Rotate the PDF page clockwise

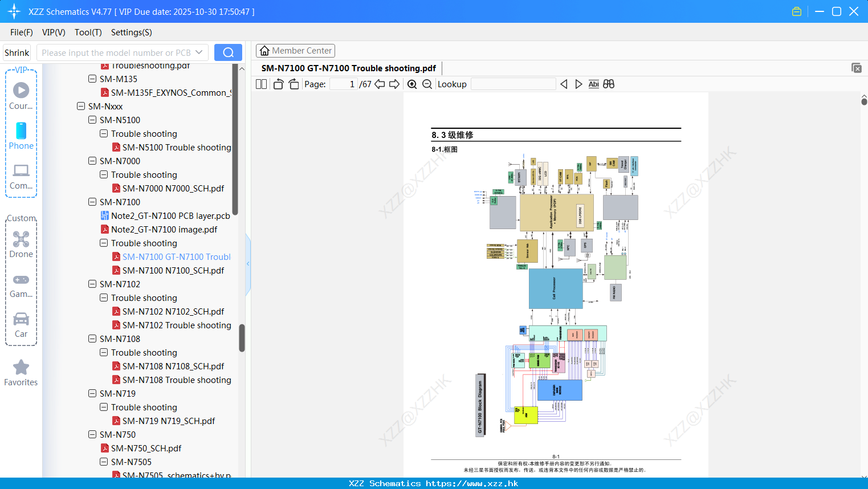pyautogui.click(x=294, y=84)
